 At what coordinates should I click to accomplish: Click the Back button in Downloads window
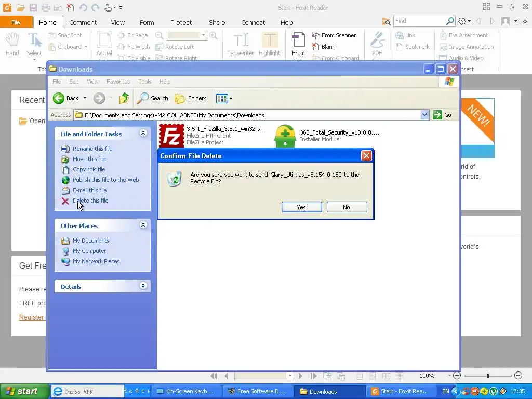coord(65,98)
